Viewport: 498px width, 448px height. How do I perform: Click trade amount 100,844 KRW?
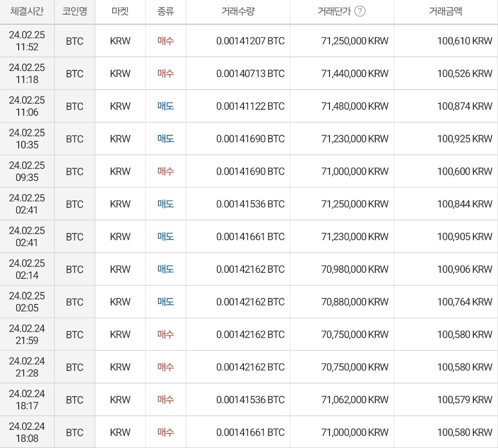[x=465, y=204]
